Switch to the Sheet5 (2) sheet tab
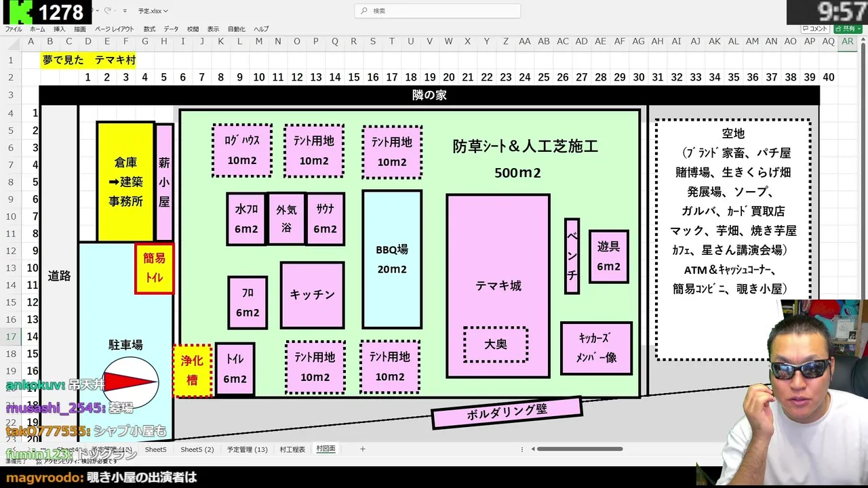The width and height of the screenshot is (868, 488). tap(197, 449)
